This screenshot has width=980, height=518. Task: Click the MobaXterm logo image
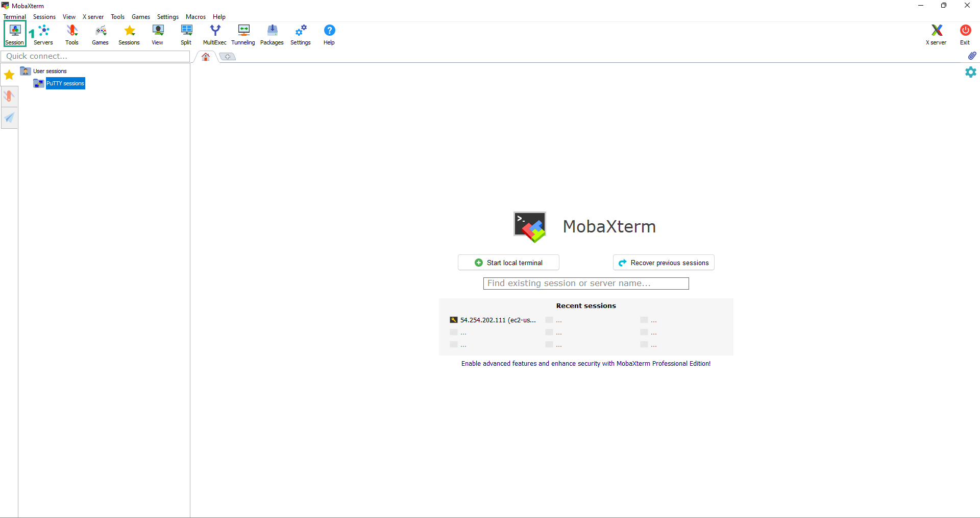pos(530,227)
